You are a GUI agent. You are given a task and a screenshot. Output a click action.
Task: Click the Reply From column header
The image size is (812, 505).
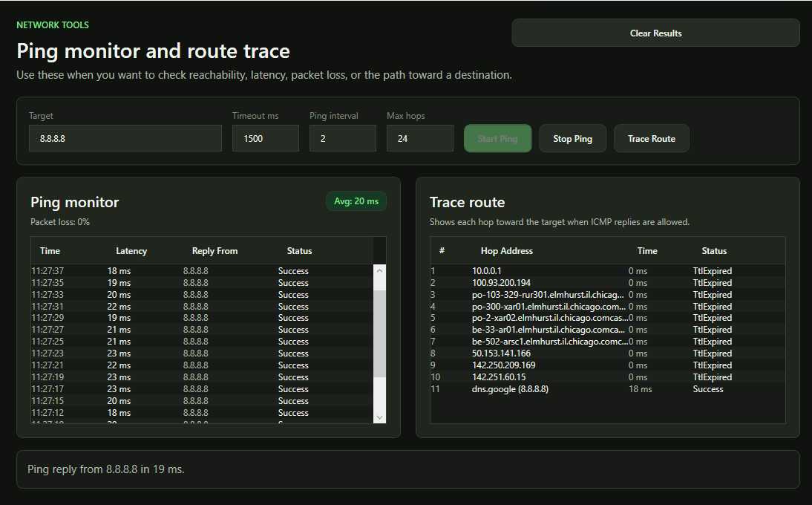(215, 251)
